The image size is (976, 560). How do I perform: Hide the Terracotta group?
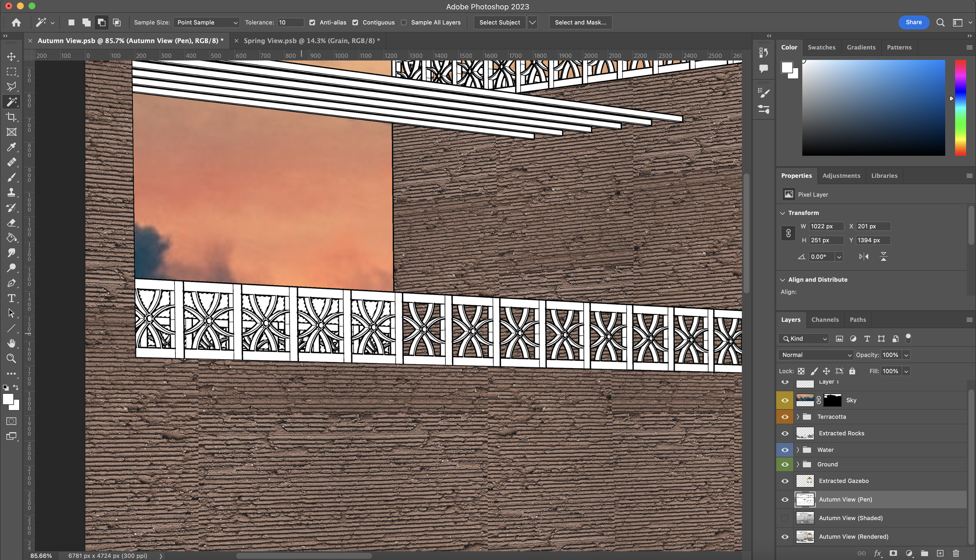click(785, 417)
